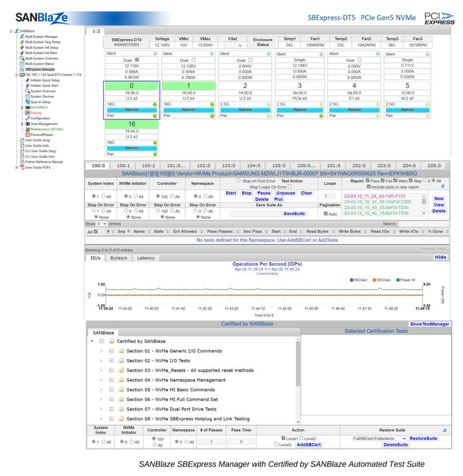The height and width of the screenshot is (476, 463).
Task: Expand the User Guide PDFs tree node
Action: (17, 168)
